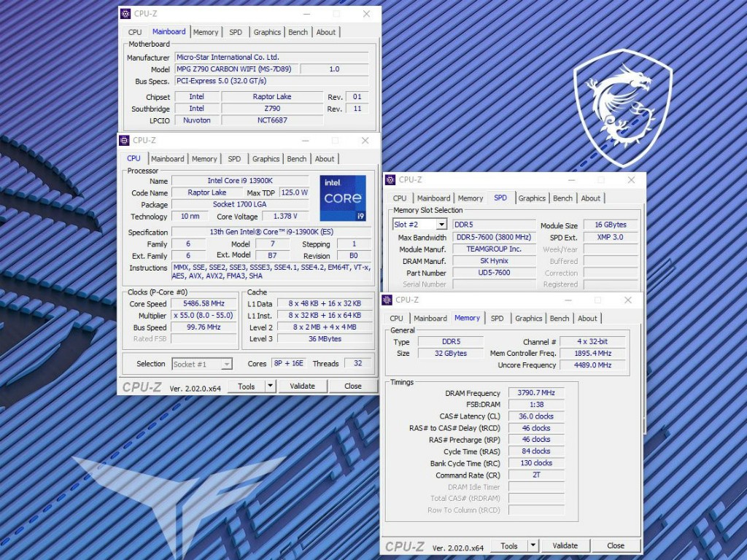Click the Tools button in the CPU window
Screen dimensions: 747x560
(x=247, y=386)
